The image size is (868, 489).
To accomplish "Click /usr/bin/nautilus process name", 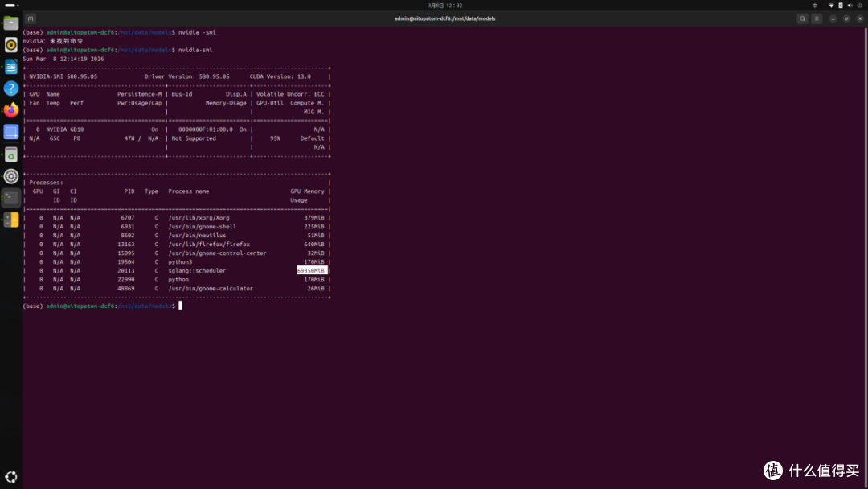I will coord(197,236).
